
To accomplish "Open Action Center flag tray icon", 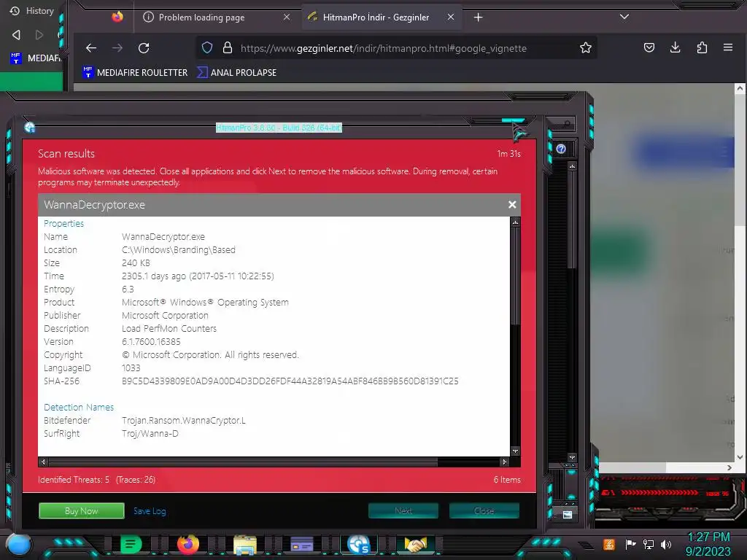I will coord(631,544).
